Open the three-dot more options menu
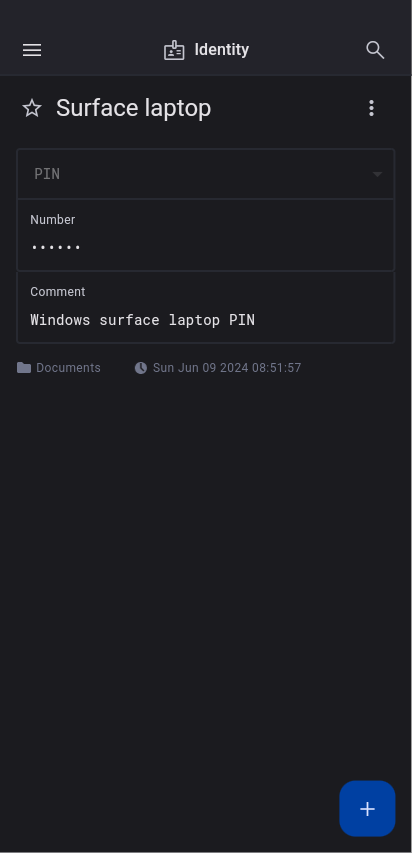 (x=371, y=108)
